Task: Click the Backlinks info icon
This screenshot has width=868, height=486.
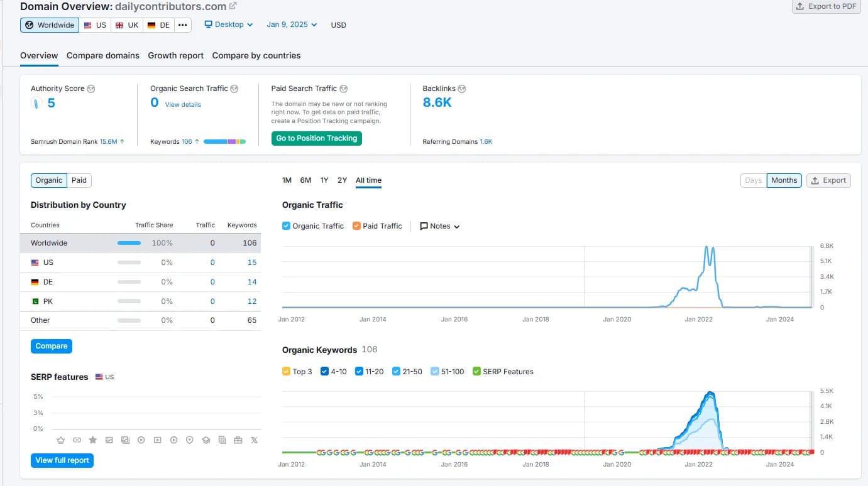Action: click(x=462, y=89)
